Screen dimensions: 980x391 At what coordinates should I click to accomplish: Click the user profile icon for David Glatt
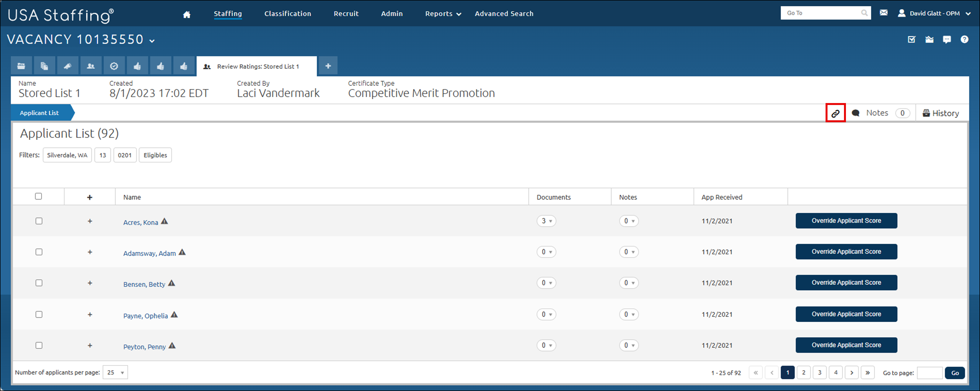click(902, 13)
